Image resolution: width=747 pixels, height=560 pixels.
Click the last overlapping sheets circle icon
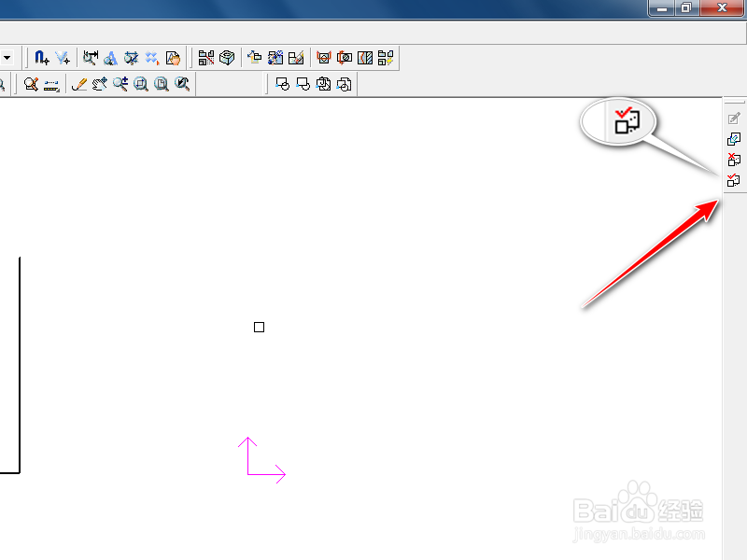coord(345,84)
